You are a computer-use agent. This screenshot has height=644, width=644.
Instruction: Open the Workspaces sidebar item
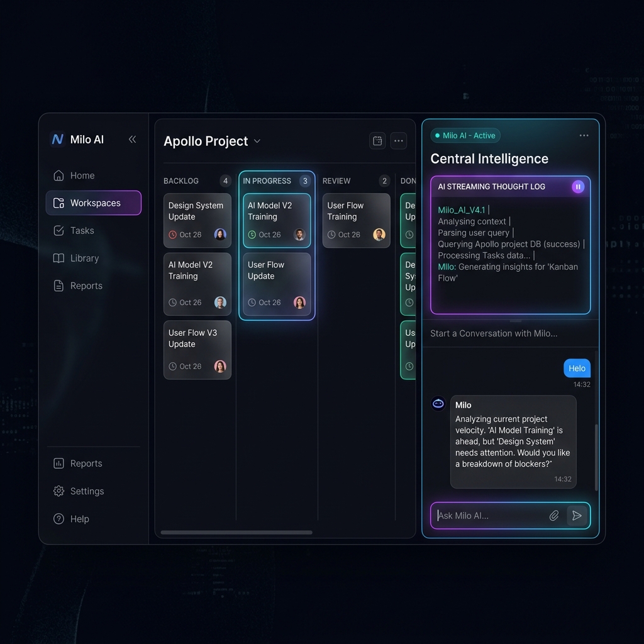click(x=94, y=203)
